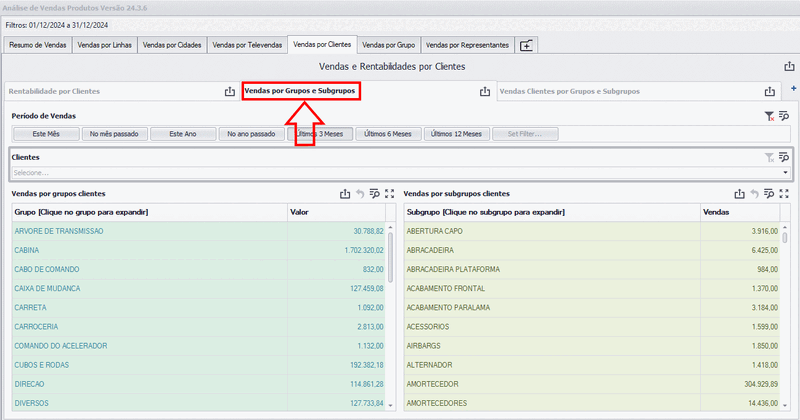Screen dimensions: 800x420
Task: Expand group CABO DE COMANDO
Action: click(x=47, y=269)
